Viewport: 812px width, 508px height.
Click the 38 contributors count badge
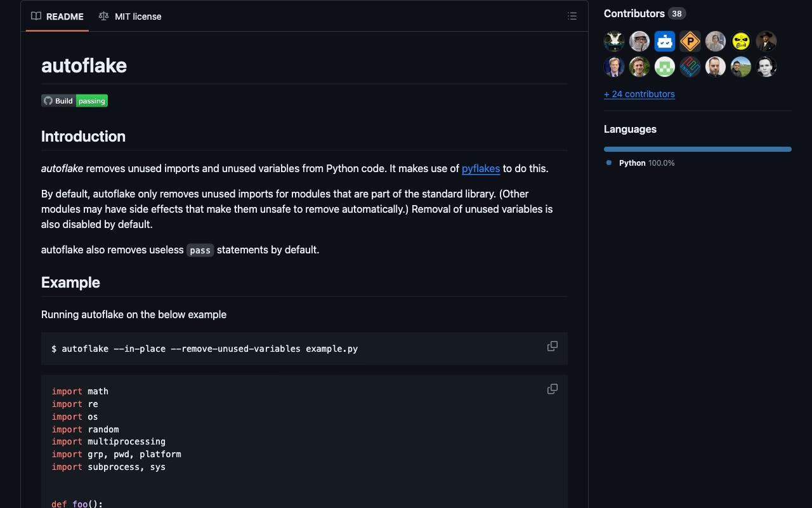[677, 13]
